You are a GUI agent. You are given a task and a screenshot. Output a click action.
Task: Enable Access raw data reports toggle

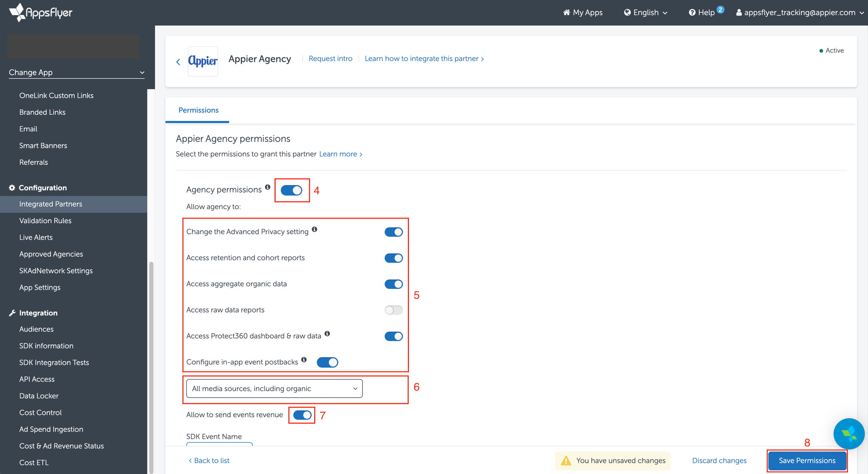pyautogui.click(x=393, y=310)
